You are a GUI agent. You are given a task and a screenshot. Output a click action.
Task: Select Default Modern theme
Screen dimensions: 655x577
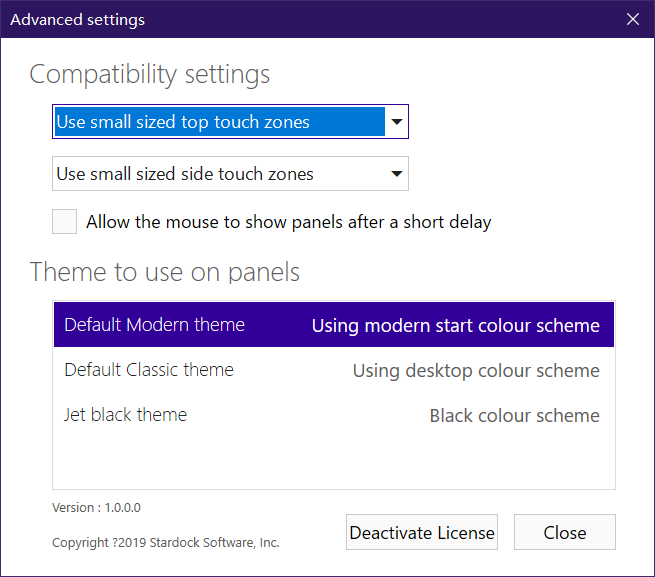click(155, 325)
